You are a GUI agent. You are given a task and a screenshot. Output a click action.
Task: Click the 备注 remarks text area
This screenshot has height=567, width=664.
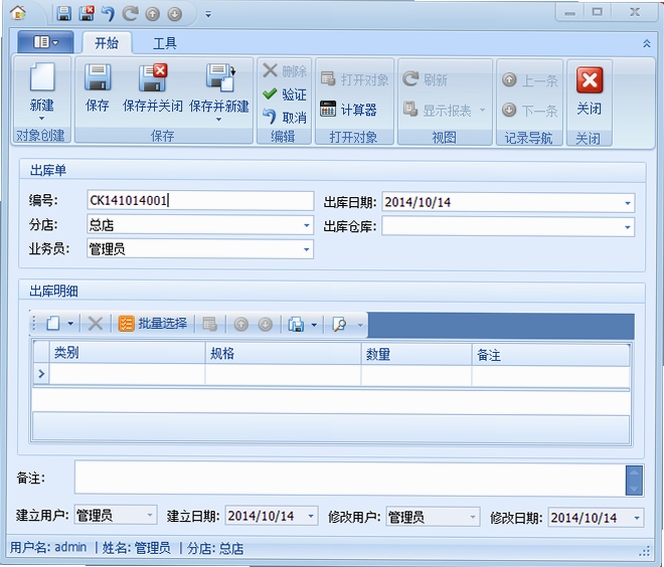coord(350,478)
